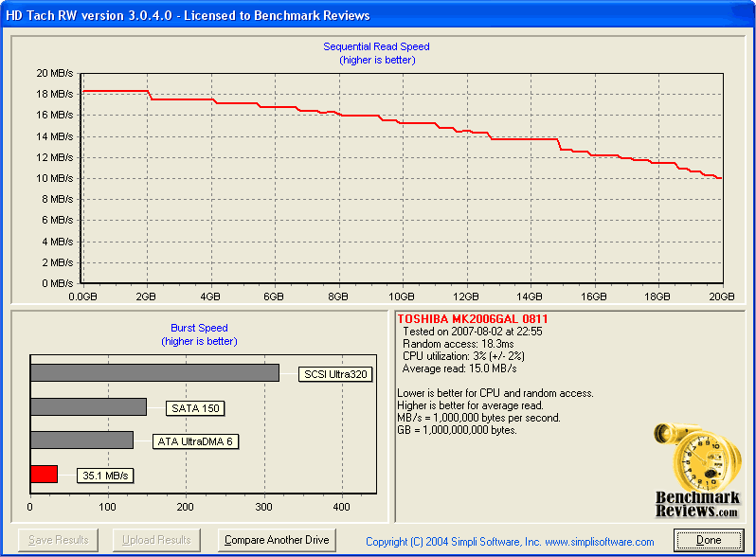
Task: Click the 'MB/s = 1,000,000 bytes per second.' note
Action: 478,418
